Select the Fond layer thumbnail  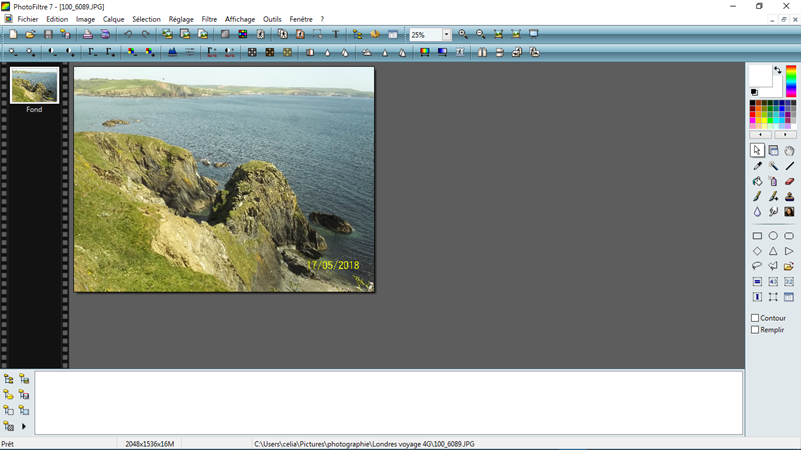pos(34,86)
